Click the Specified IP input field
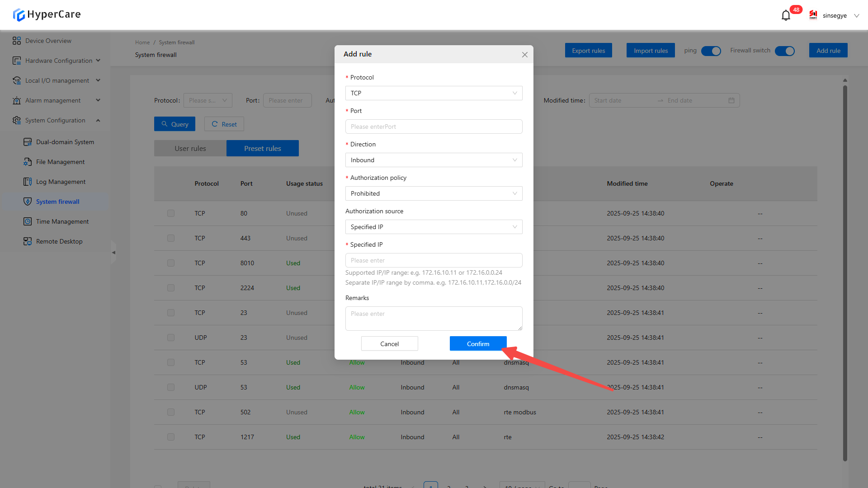The image size is (868, 488). point(434,260)
